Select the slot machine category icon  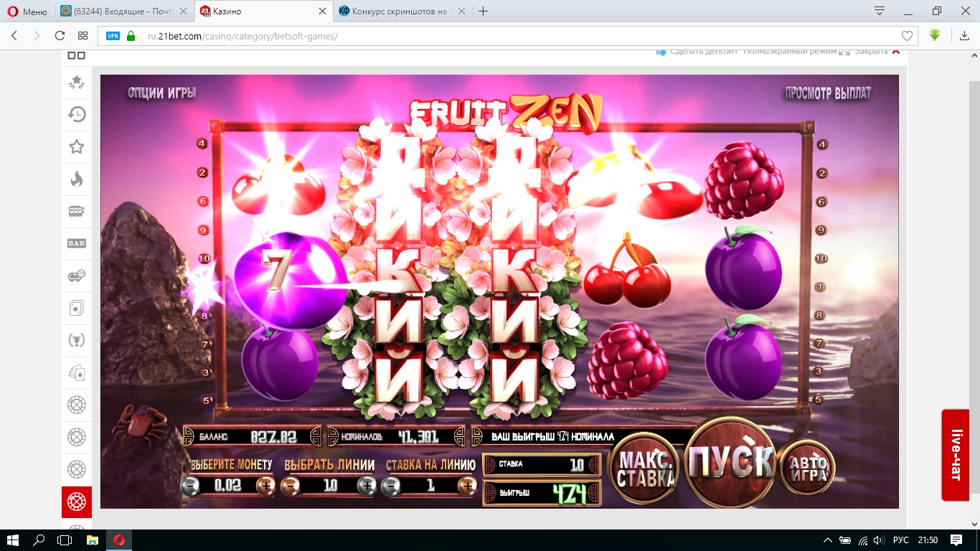77,211
